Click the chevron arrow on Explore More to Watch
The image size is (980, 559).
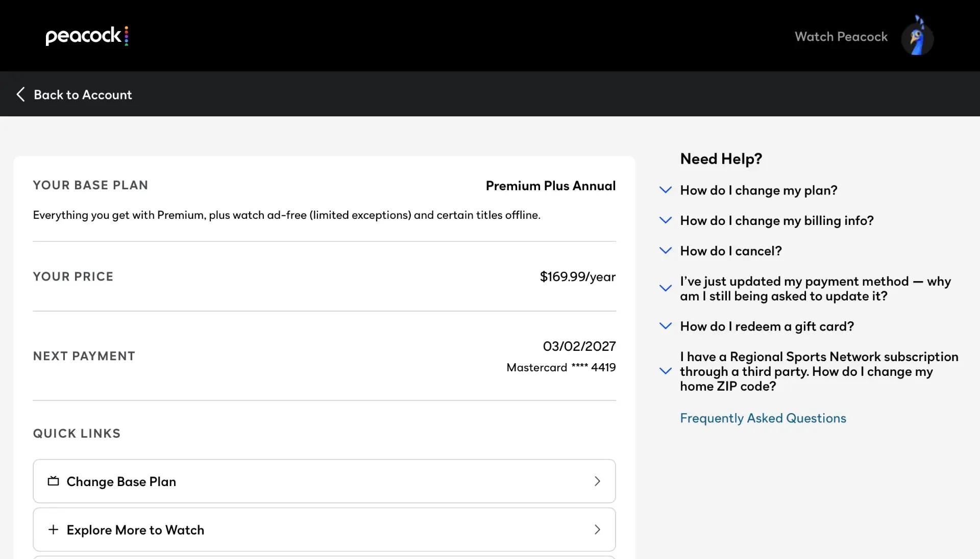point(597,529)
